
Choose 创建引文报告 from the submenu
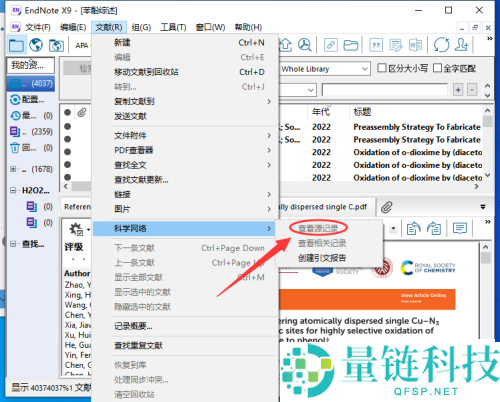point(322,258)
